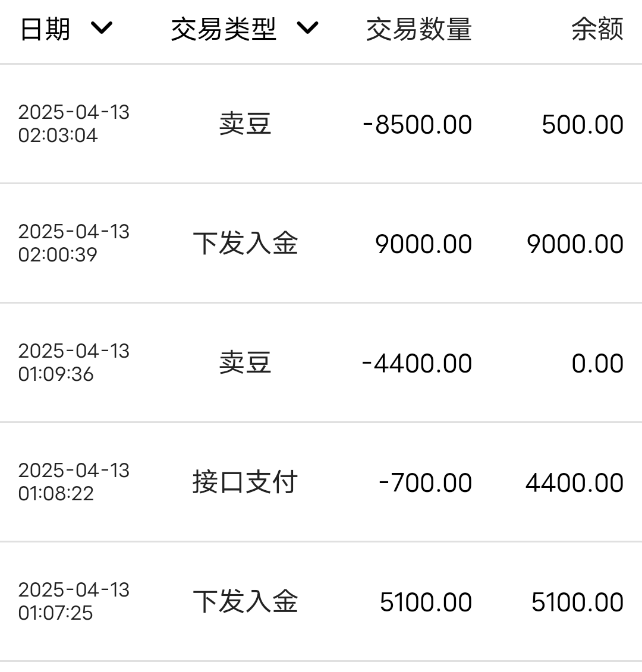642x672 pixels.
Task: Click the -4400.00 transaction amount
Action: (417, 364)
